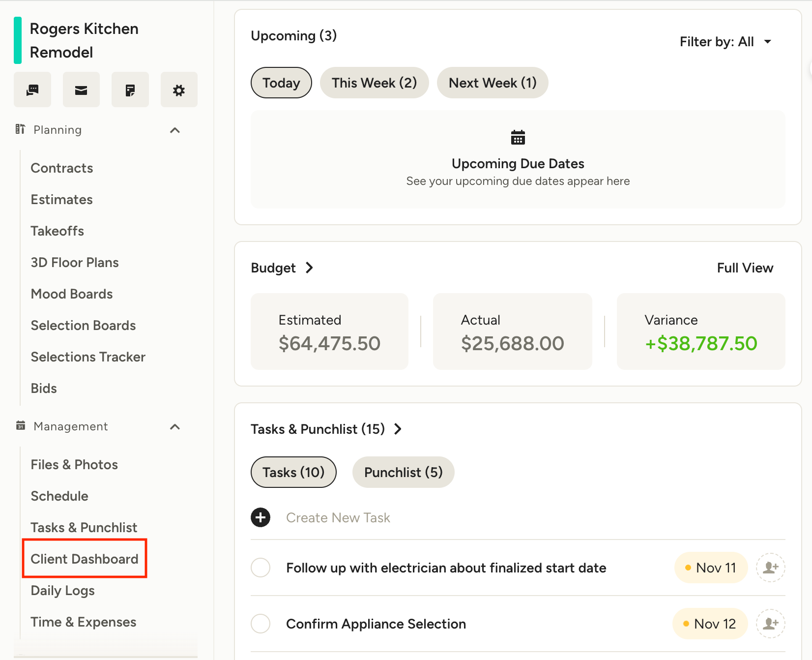The height and width of the screenshot is (660, 812).
Task: Collapse the Planning section
Action: click(175, 130)
